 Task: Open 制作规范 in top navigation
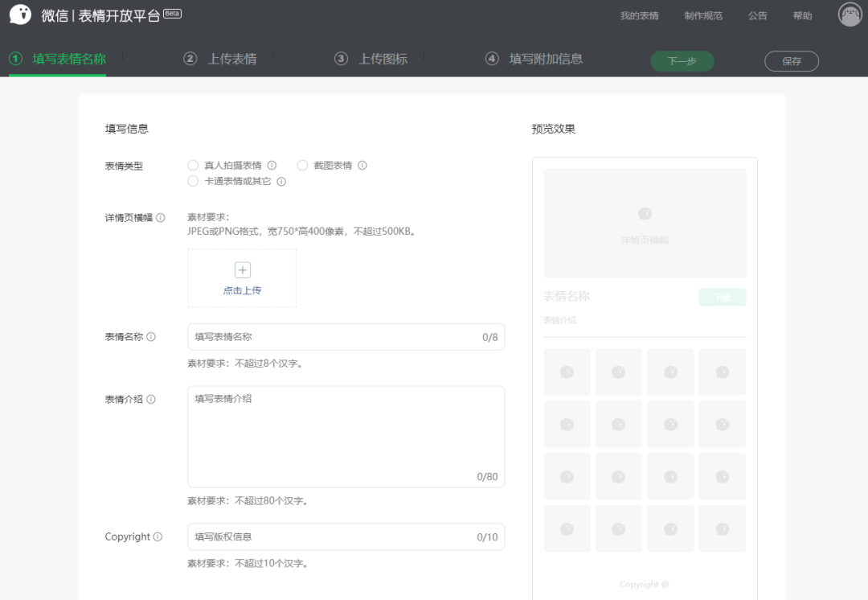click(703, 16)
